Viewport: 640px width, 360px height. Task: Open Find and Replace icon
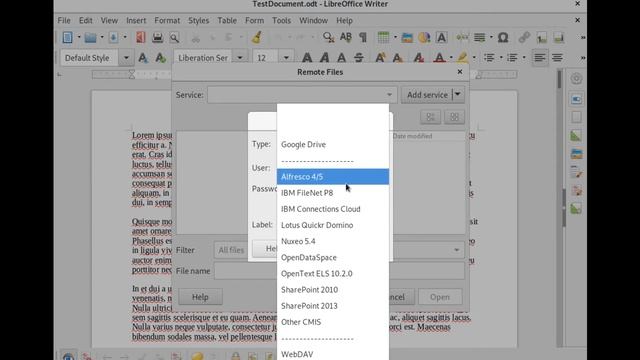(329, 38)
